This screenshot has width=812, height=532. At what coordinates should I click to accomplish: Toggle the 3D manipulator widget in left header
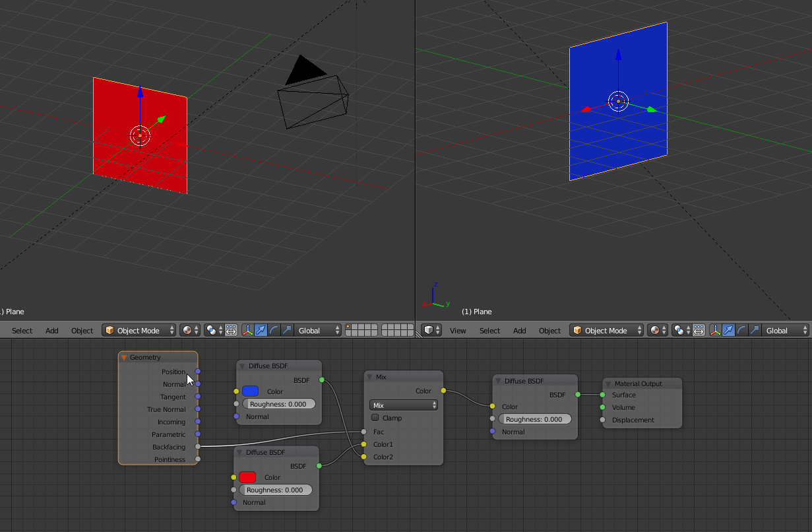(247, 330)
